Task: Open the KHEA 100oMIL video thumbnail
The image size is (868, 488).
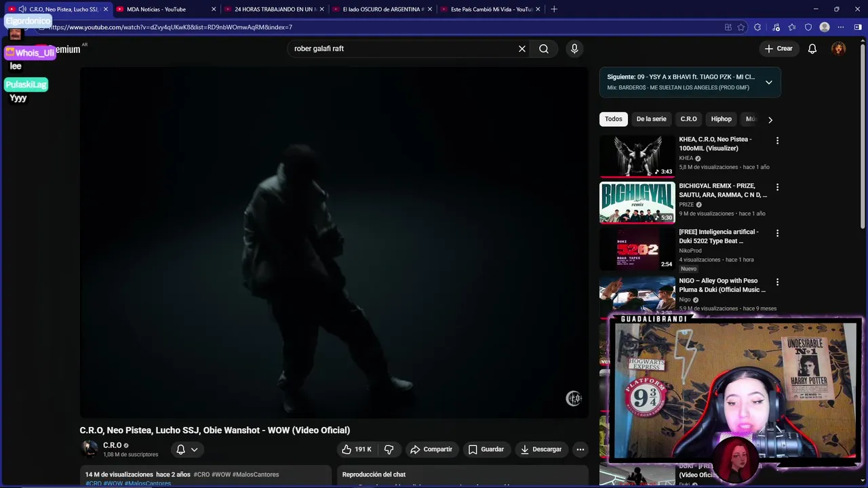Action: (637, 156)
